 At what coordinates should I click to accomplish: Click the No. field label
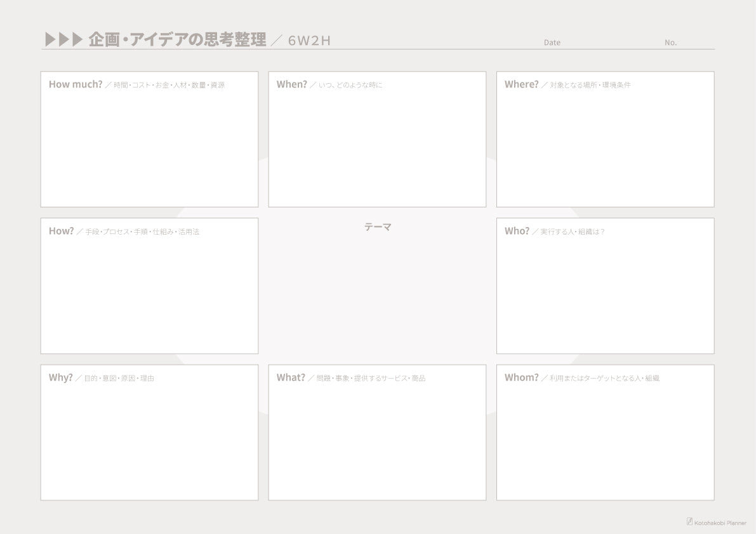click(671, 42)
